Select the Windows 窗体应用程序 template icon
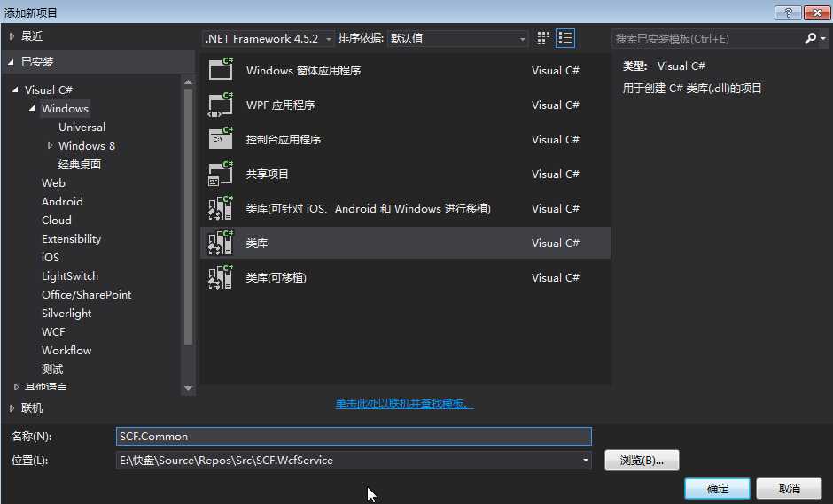The width and height of the screenshot is (833, 504). click(221, 69)
